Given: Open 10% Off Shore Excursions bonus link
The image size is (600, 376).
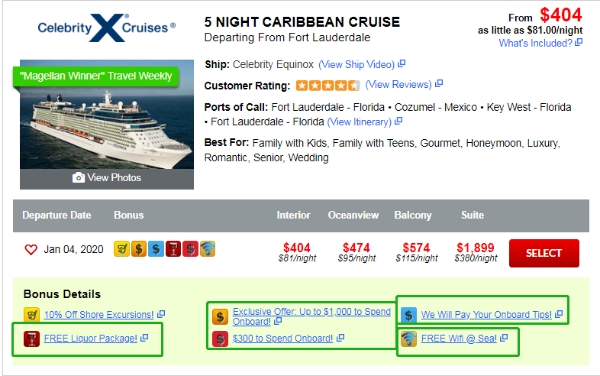Looking at the screenshot, I should pos(99,315).
